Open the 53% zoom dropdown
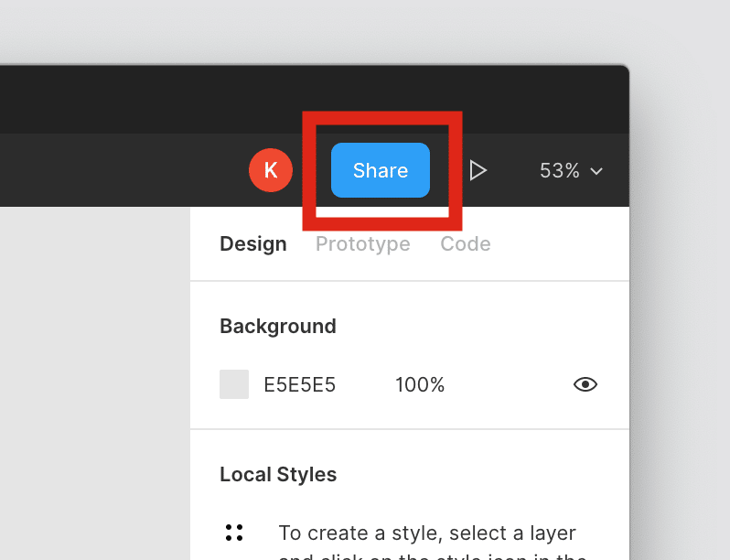The height and width of the screenshot is (560, 730). click(560, 170)
